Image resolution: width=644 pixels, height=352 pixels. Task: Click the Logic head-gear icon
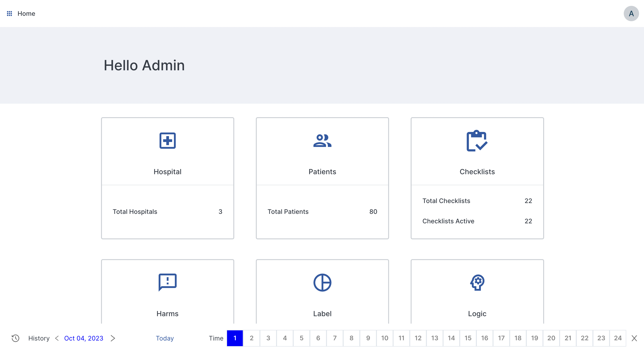tap(477, 282)
